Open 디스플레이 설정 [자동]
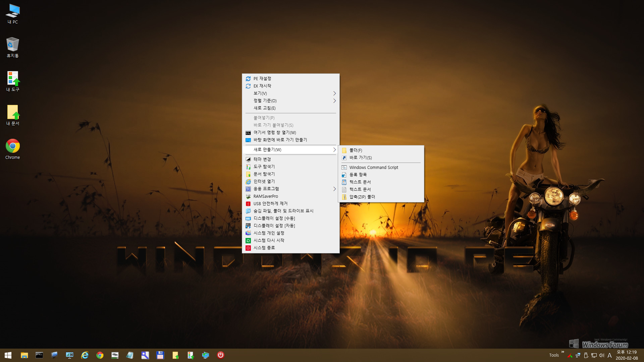644x362 pixels. 290,226
